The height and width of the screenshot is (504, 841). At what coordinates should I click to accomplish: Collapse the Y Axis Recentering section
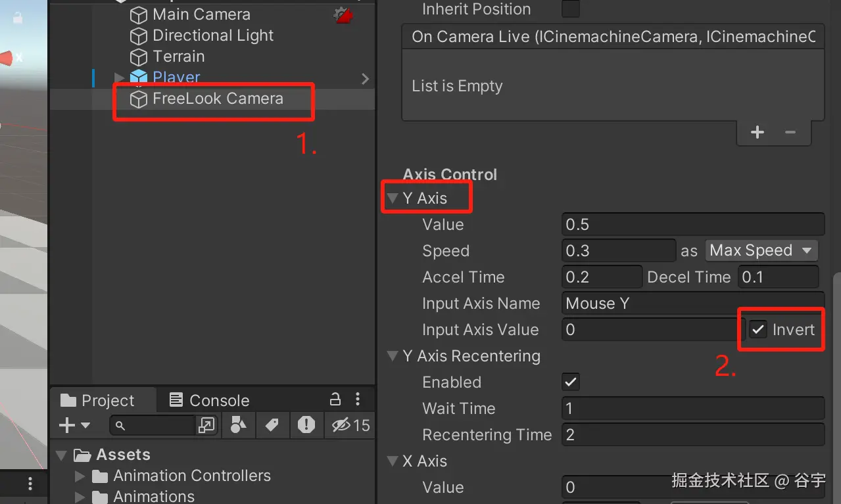(393, 356)
